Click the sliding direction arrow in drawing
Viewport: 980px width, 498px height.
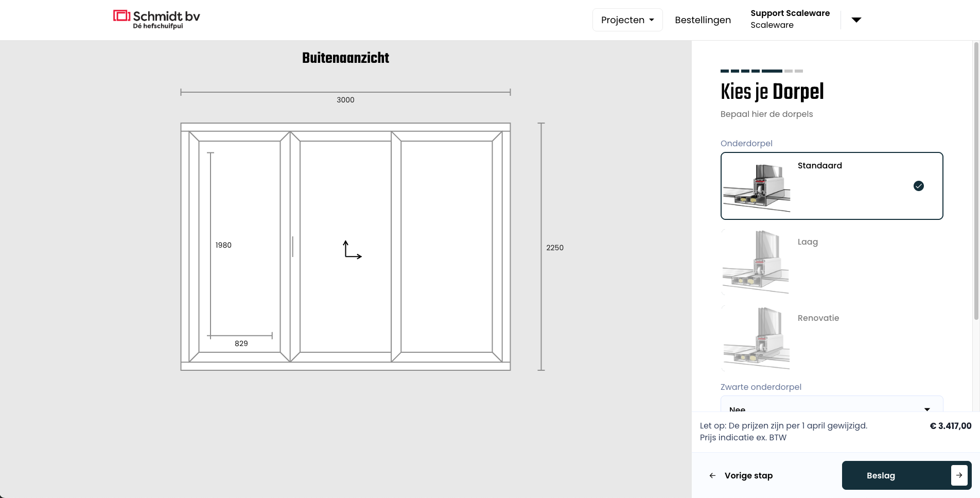coord(352,250)
